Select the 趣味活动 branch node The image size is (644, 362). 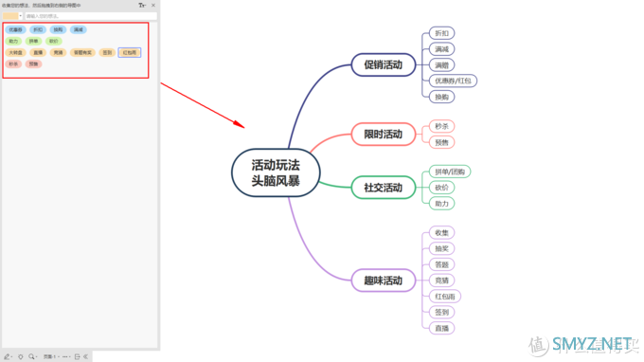pyautogui.click(x=384, y=281)
